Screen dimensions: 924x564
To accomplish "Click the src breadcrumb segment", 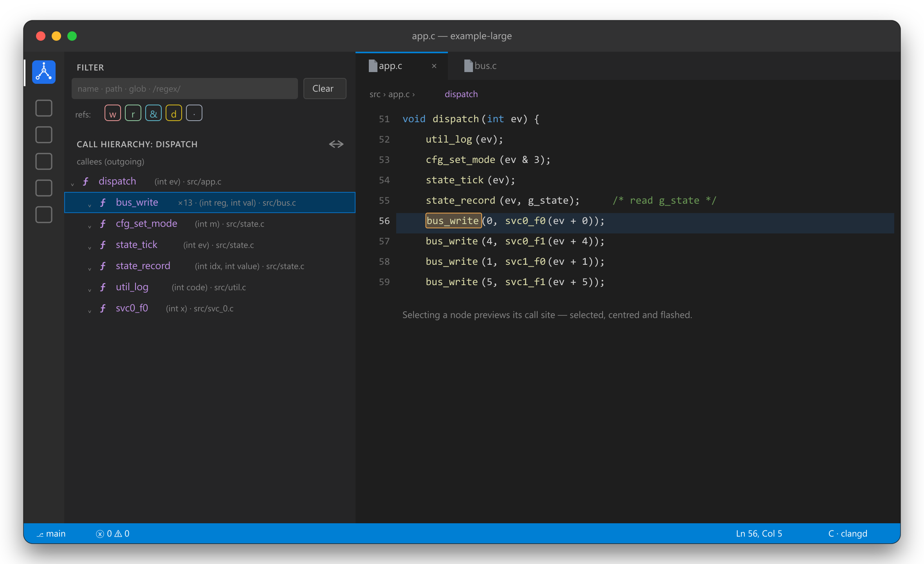I will (375, 94).
